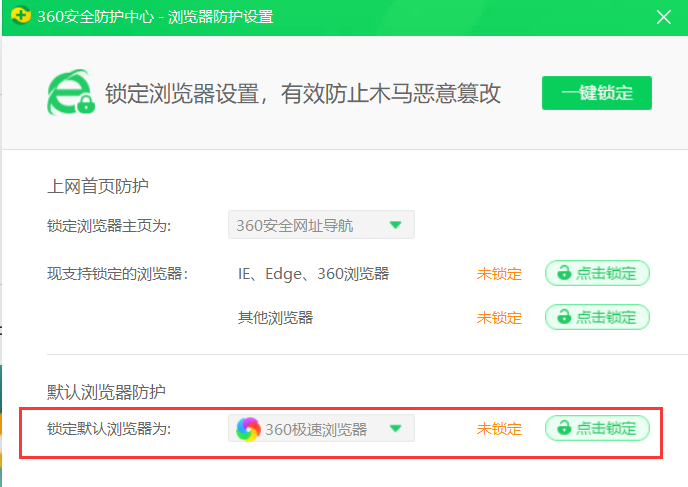
Task: Click the 一键锁定 one-click lock button
Action: tap(597, 93)
